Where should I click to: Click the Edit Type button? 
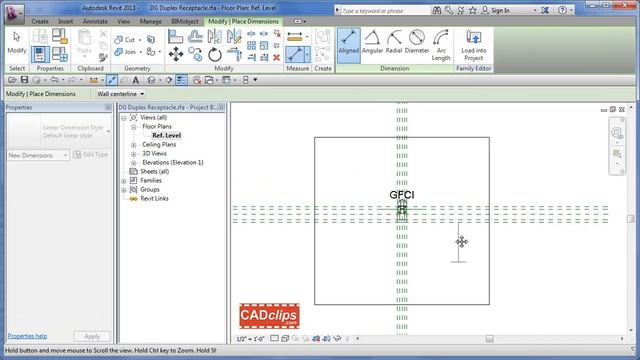point(91,155)
